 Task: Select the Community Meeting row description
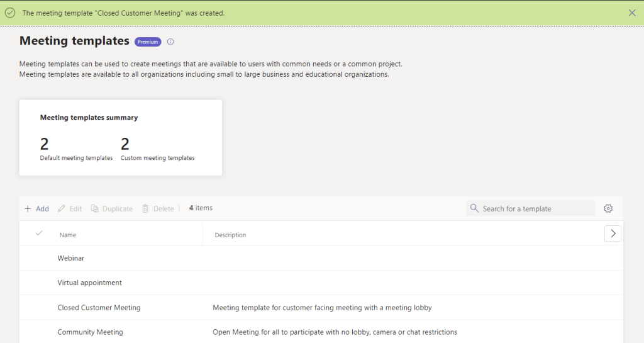(335, 332)
